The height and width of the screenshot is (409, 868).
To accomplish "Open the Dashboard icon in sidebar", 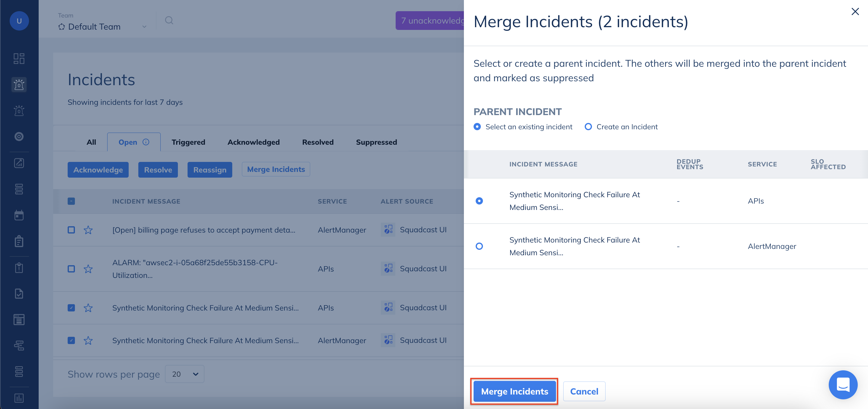I will [x=19, y=58].
